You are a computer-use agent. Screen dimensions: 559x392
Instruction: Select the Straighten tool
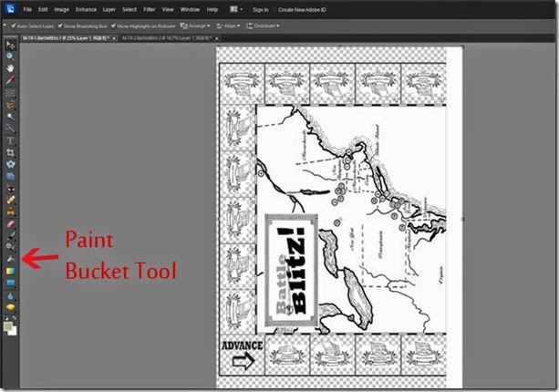tap(10, 176)
